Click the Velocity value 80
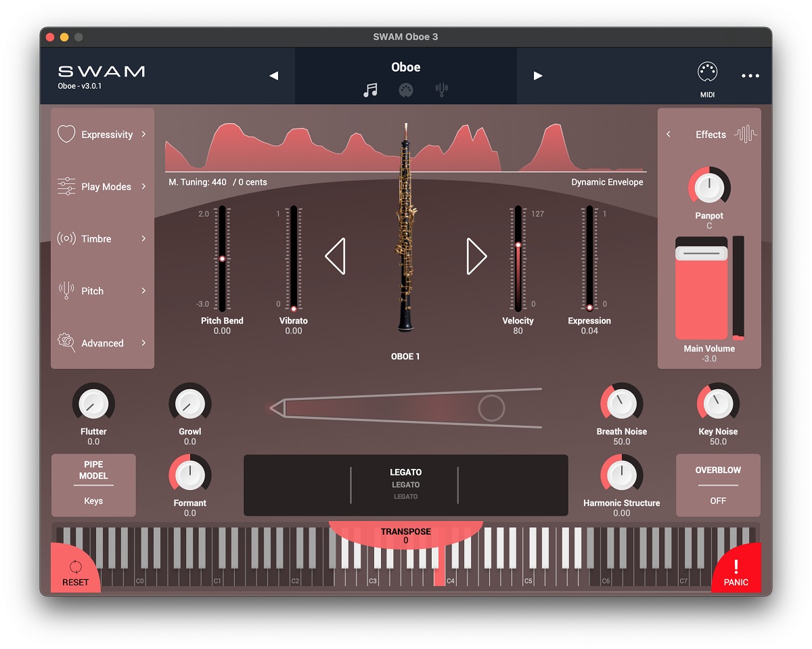812x649 pixels. (518, 331)
